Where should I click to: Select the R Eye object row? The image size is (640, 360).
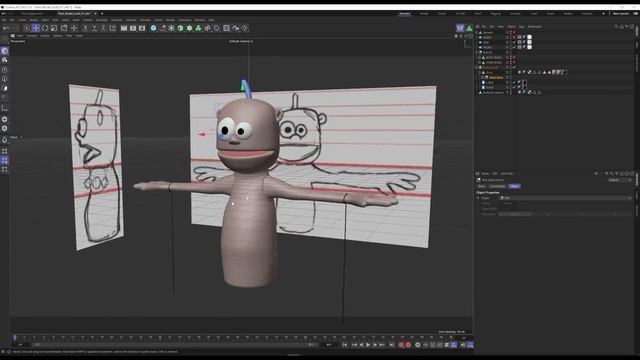pyautogui.click(x=490, y=87)
